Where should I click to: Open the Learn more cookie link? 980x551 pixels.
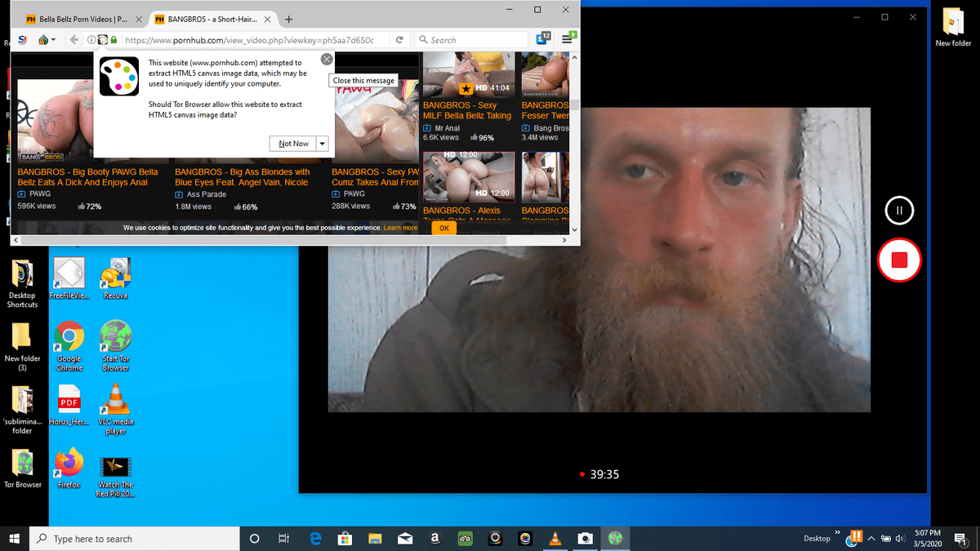pyautogui.click(x=400, y=228)
